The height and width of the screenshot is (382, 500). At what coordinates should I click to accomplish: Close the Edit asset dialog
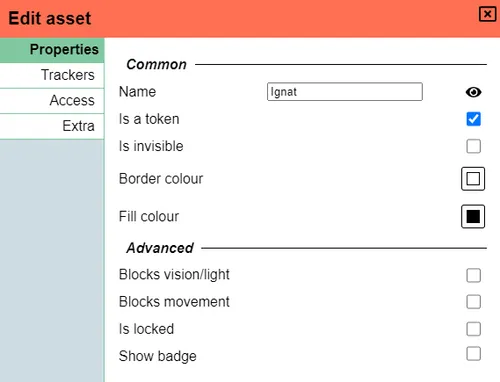[487, 14]
